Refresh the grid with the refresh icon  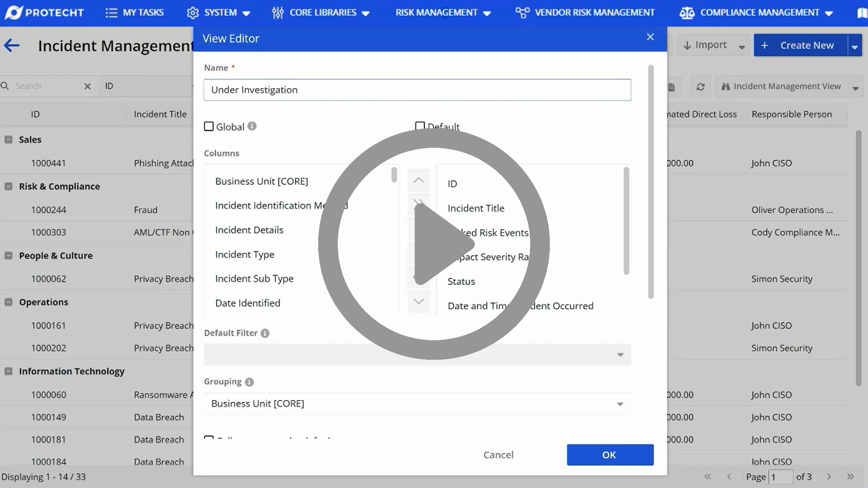700,86
